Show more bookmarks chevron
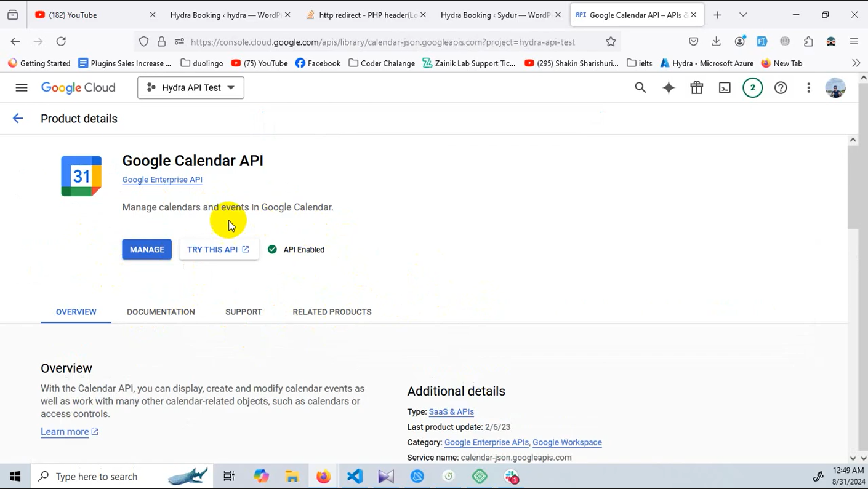 (x=856, y=63)
